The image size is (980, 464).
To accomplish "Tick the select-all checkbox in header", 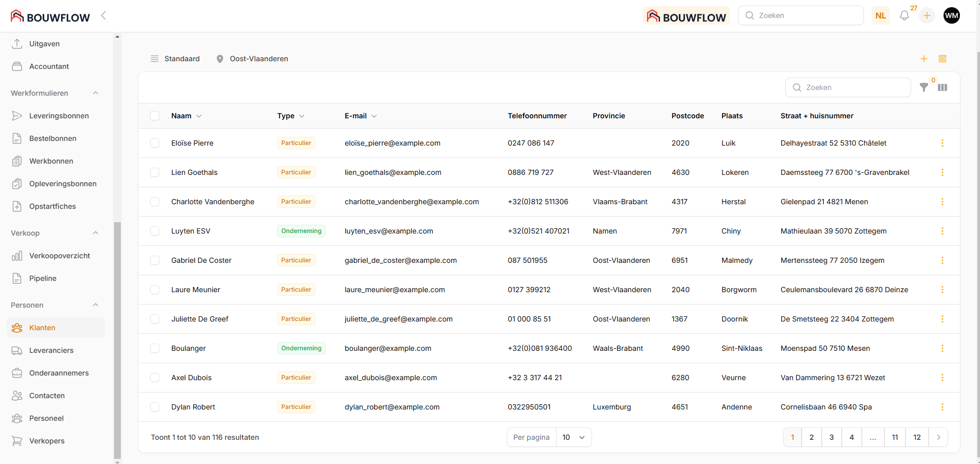I will [155, 116].
